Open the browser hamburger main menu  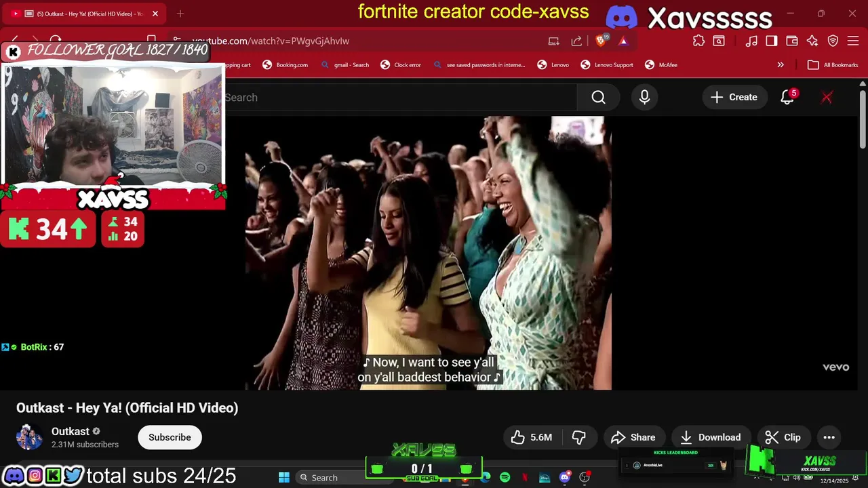[x=854, y=41]
